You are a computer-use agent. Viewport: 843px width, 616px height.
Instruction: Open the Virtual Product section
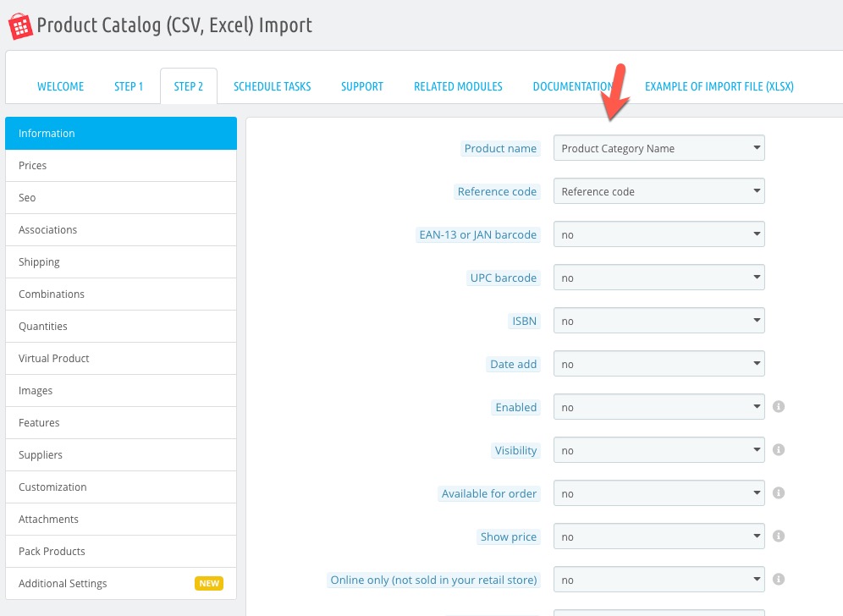coord(121,359)
